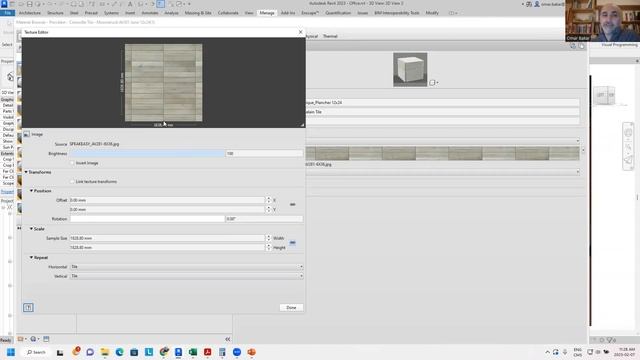
Task: Close the Texture Editor dialog
Action: pyautogui.click(x=300, y=32)
